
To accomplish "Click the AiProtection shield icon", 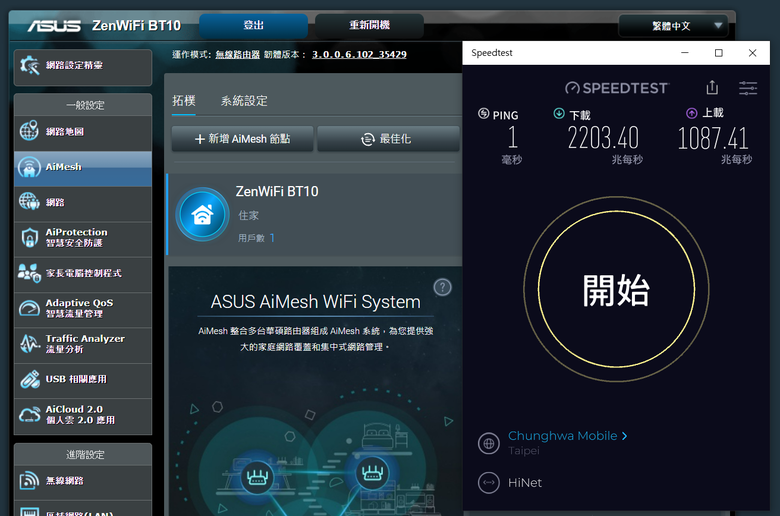I will (29, 237).
